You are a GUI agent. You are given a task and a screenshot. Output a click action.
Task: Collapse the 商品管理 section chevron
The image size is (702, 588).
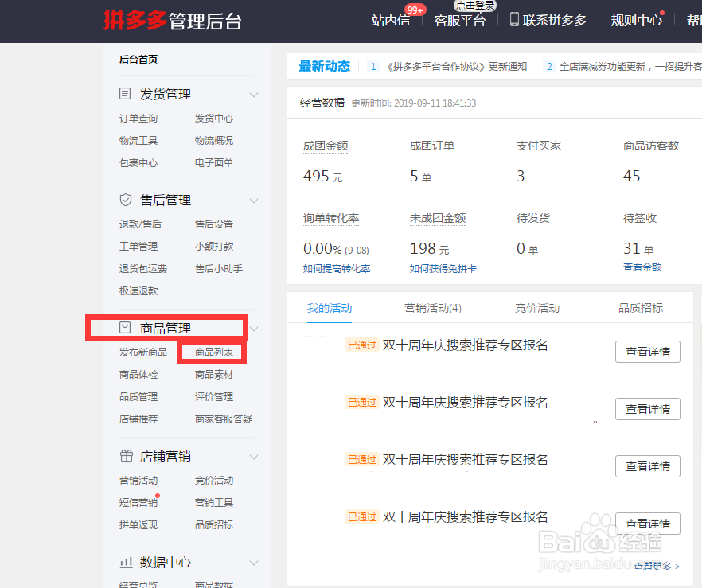(254, 329)
